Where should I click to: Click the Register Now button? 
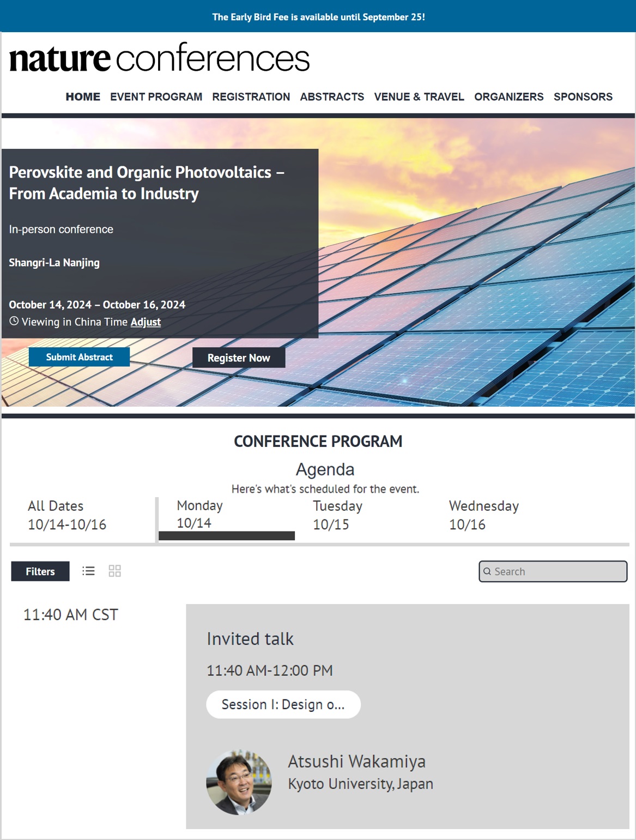coord(239,358)
